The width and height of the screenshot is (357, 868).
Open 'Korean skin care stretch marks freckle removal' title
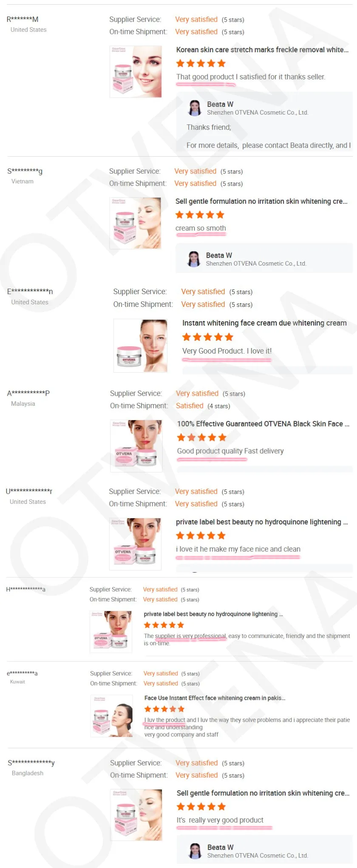262,50
